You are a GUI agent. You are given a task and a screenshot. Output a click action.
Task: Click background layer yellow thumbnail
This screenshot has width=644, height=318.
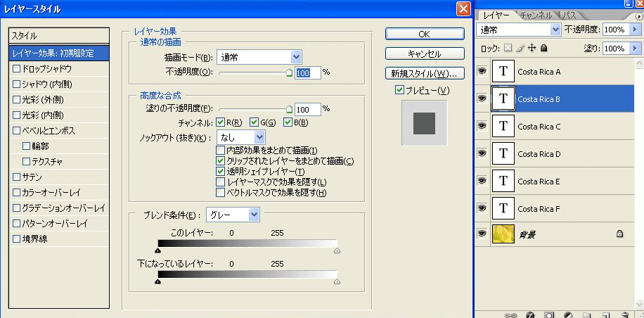pos(503,234)
